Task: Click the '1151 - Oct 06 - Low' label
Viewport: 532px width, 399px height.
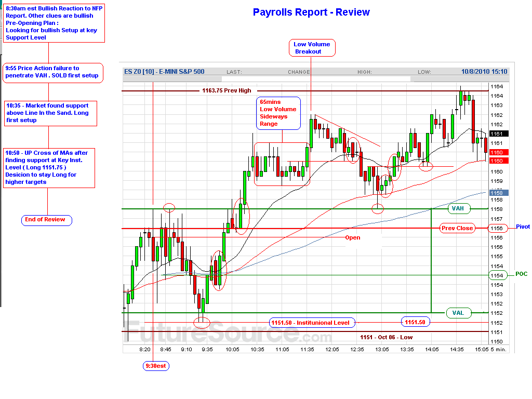Action: tap(386, 337)
